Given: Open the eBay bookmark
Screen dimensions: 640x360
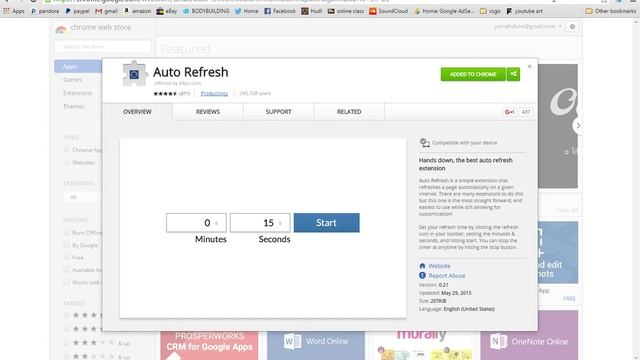Looking at the screenshot, I should pos(167,11).
